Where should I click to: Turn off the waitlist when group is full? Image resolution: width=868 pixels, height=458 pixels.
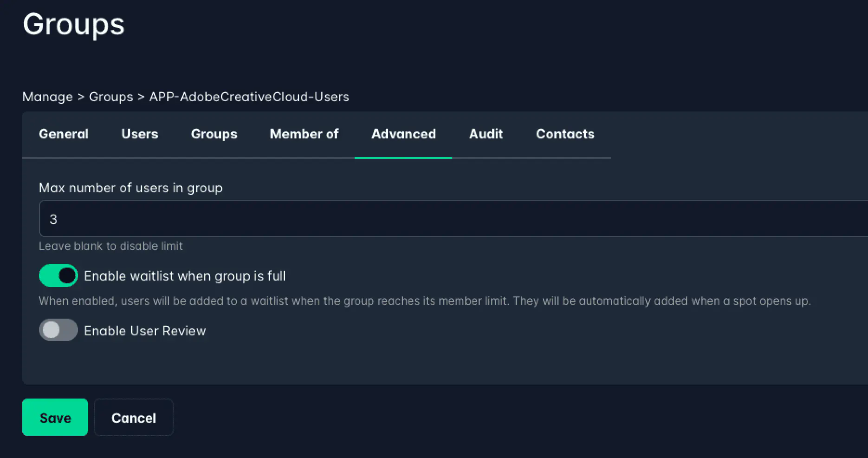point(58,275)
